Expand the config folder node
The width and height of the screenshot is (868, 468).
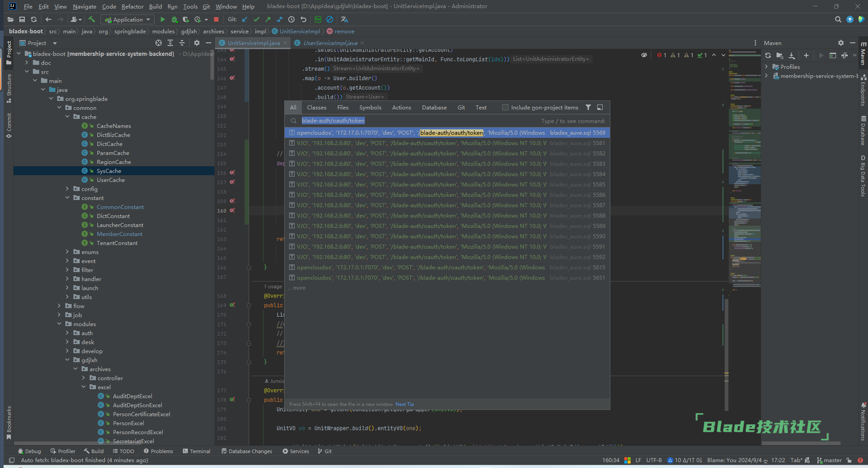click(68, 189)
